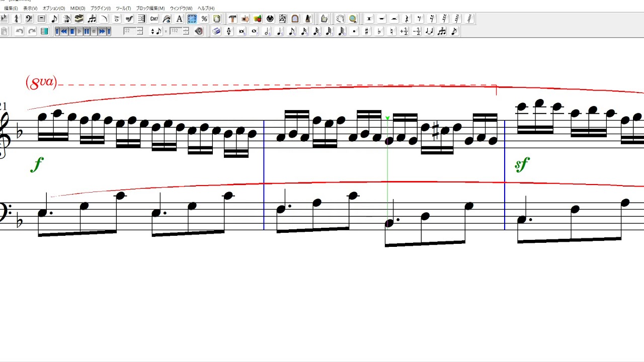The width and height of the screenshot is (644, 362).
Task: Select the Text tool with letter A
Action: tap(179, 19)
